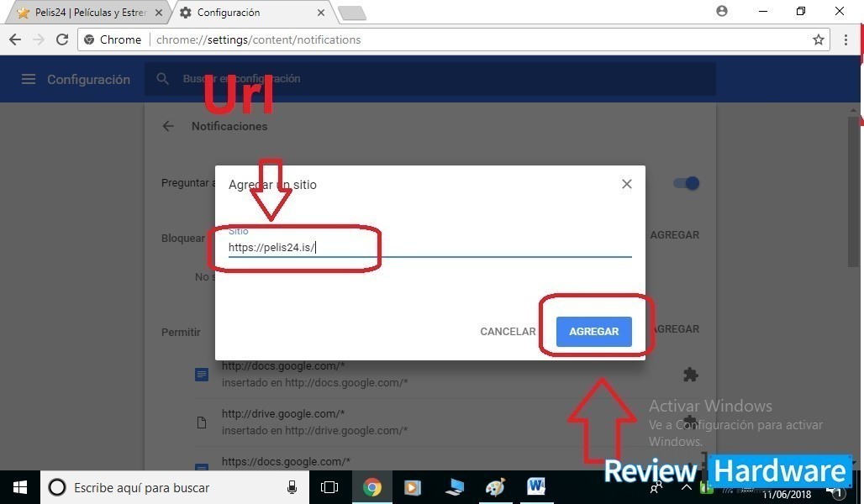Image resolution: width=864 pixels, height=504 pixels.
Task: Click the settings search magnifier icon
Action: (162, 79)
